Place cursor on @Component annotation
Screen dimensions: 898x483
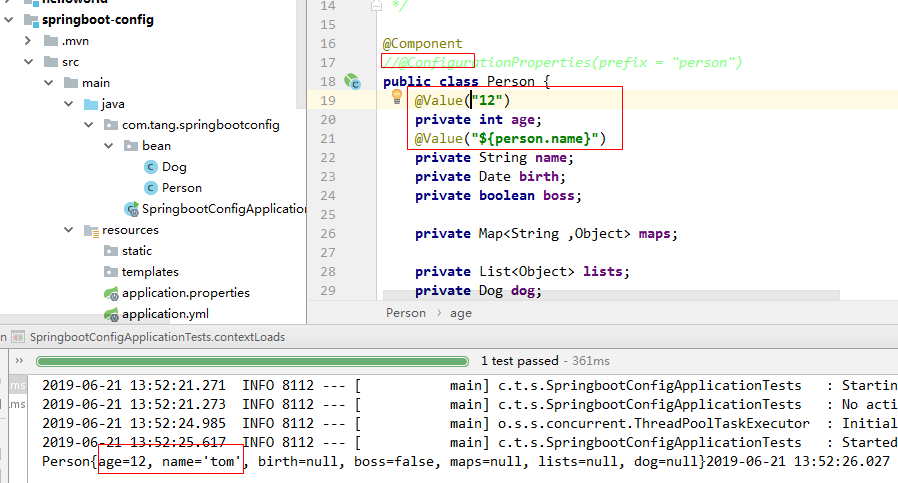coord(422,44)
